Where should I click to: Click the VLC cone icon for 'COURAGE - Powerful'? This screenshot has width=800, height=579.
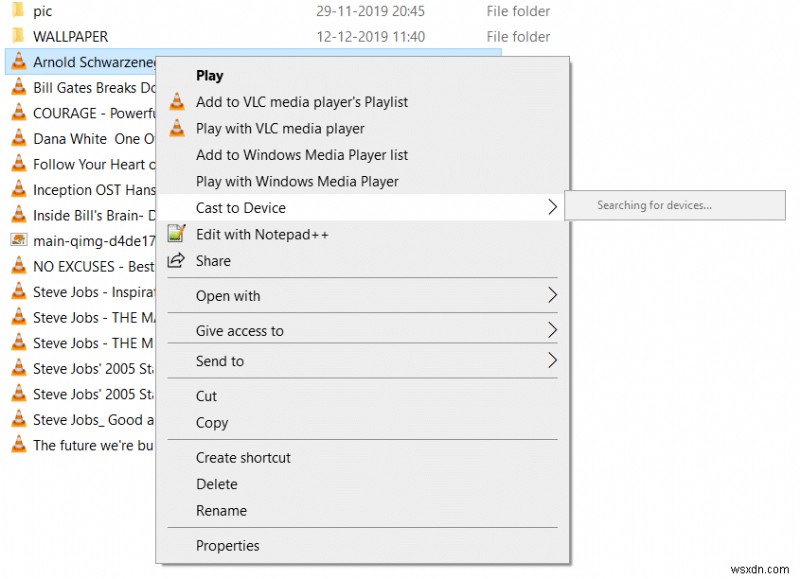pyautogui.click(x=19, y=113)
